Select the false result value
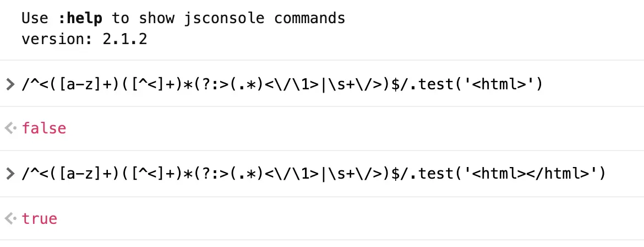Image resolution: width=644 pixels, height=247 pixels. pyautogui.click(x=44, y=128)
